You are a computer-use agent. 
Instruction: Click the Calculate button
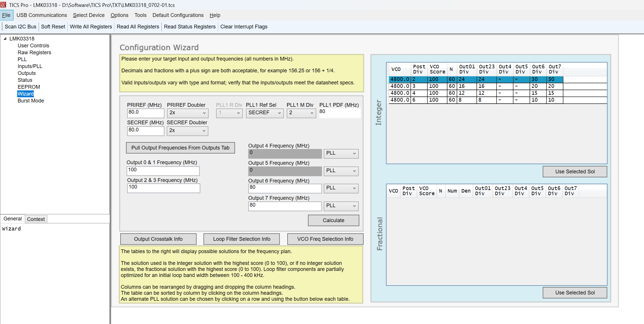point(333,220)
